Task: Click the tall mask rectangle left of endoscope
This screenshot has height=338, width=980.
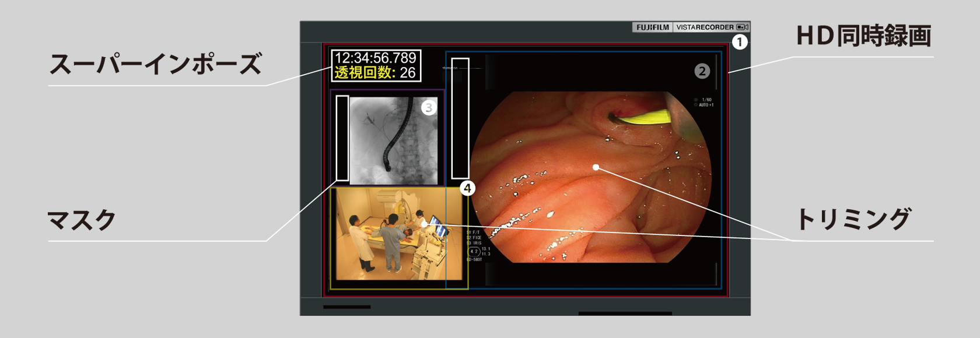Action: pos(460,118)
